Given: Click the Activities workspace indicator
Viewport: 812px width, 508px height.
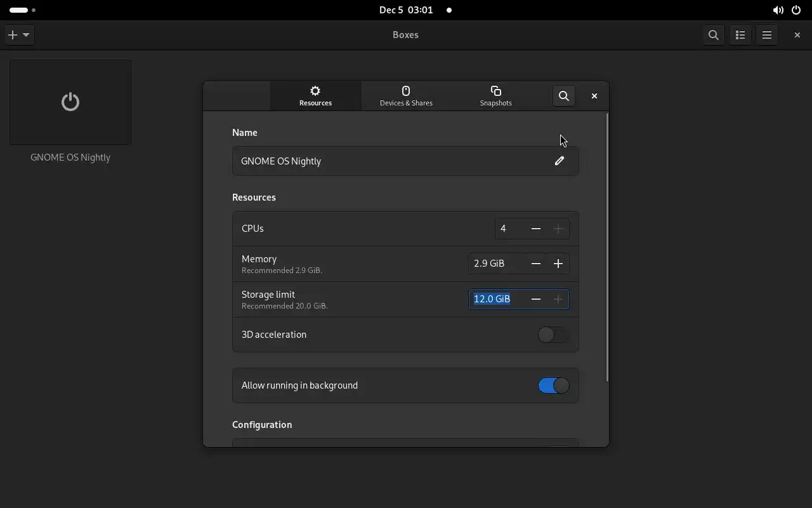Looking at the screenshot, I should [23, 10].
